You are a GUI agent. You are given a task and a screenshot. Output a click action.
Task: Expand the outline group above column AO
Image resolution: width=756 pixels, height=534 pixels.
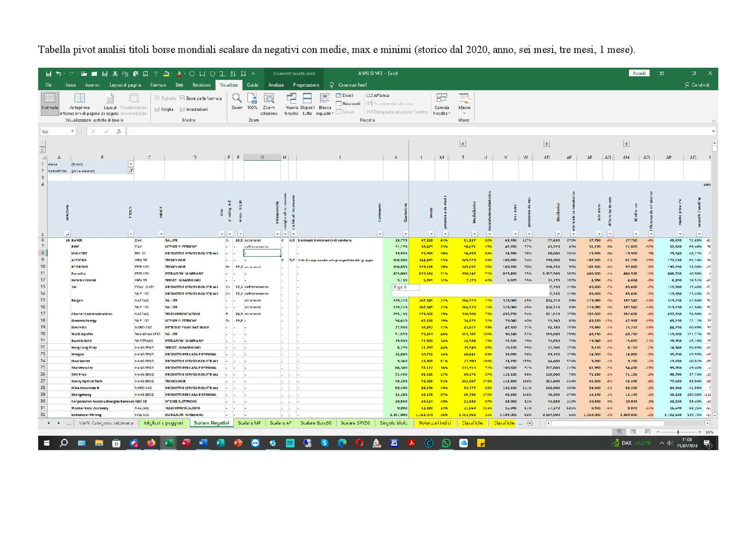[626, 144]
